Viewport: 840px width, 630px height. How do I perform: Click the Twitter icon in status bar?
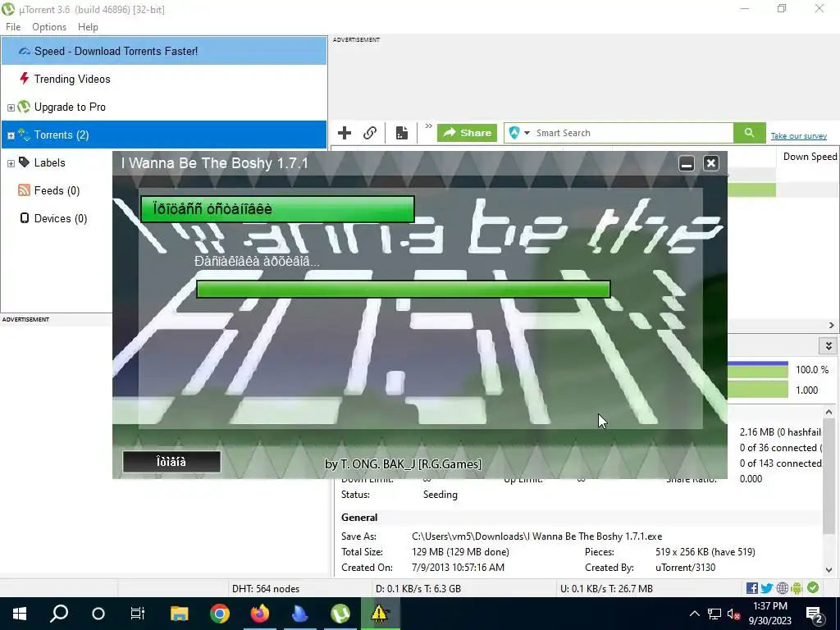767,588
